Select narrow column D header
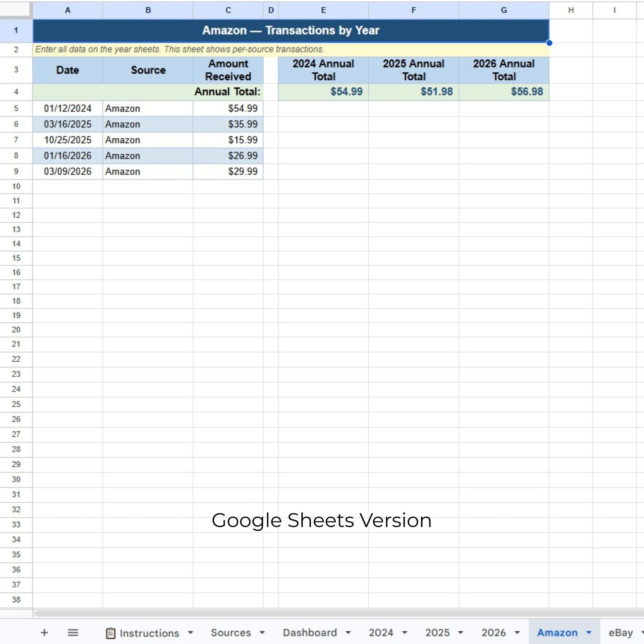The height and width of the screenshot is (644, 644). pos(271,10)
